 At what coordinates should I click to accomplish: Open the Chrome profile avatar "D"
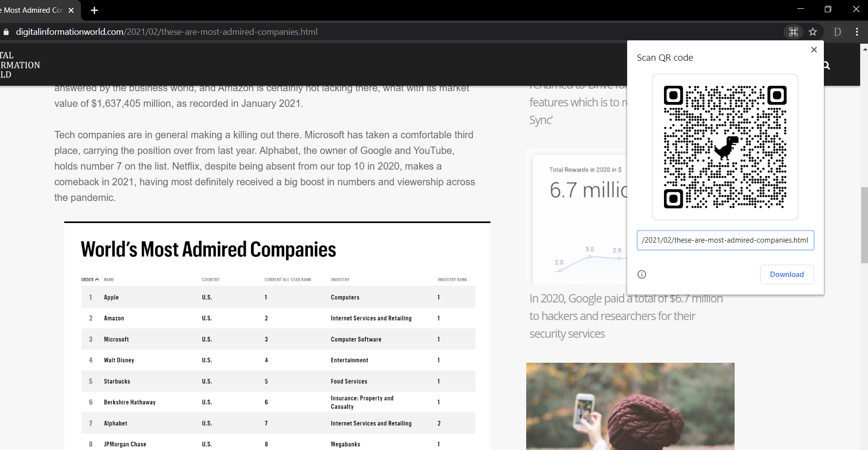[x=837, y=31]
